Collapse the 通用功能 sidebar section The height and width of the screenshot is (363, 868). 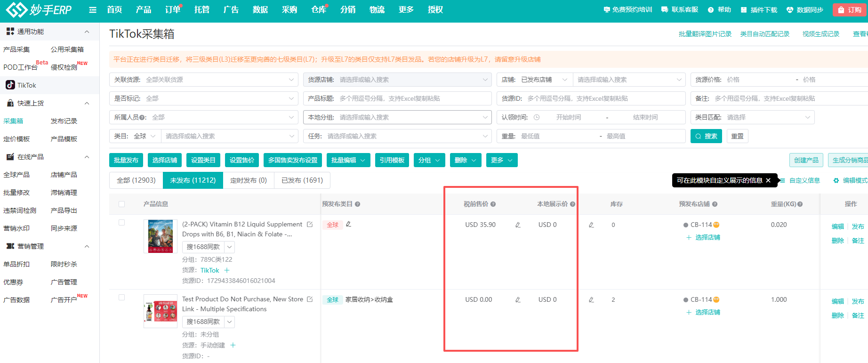pyautogui.click(x=87, y=32)
